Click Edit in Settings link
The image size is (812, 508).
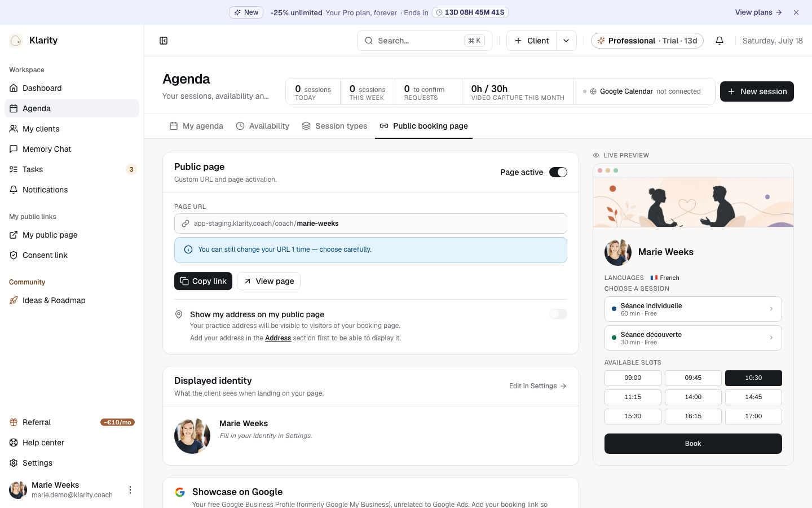tap(538, 386)
